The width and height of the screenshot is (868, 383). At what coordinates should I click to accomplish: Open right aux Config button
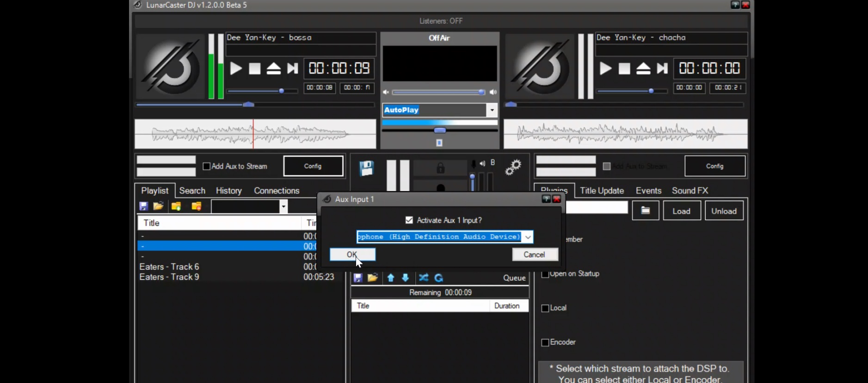coord(715,166)
